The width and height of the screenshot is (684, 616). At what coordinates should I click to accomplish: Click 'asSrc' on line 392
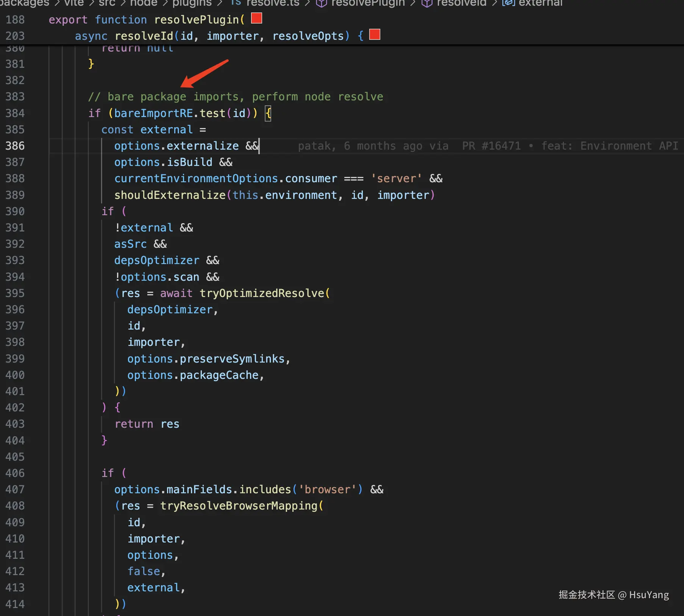[x=130, y=244]
